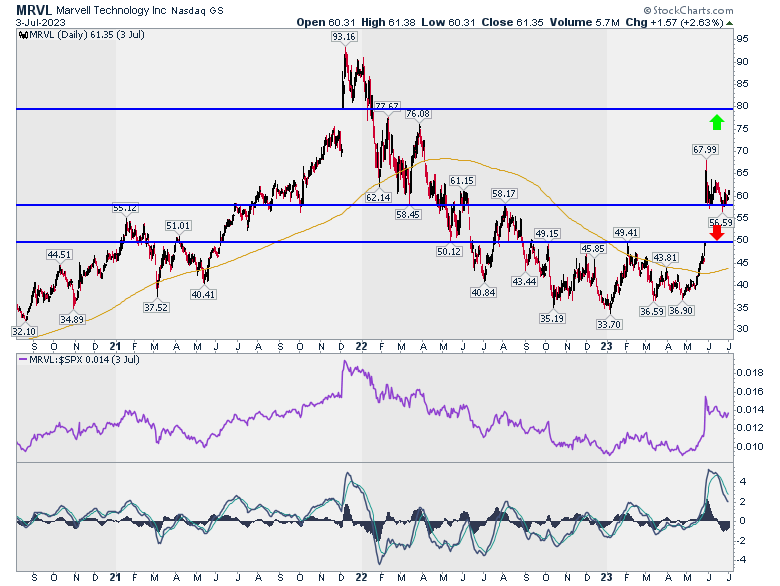
Task: Click the 67.99 price label
Action: click(705, 150)
